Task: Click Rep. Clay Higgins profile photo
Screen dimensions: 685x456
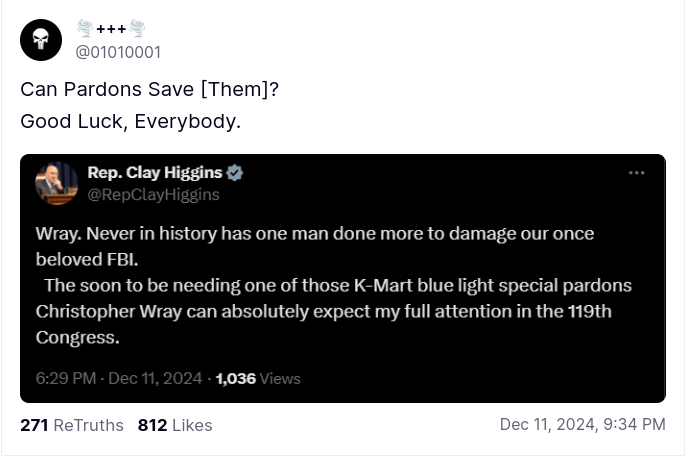Action: 57,183
